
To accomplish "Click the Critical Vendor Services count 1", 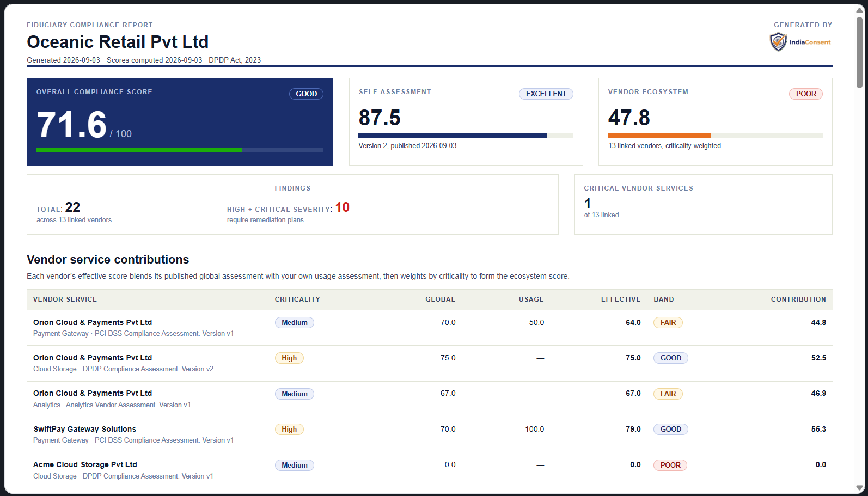I will [588, 204].
